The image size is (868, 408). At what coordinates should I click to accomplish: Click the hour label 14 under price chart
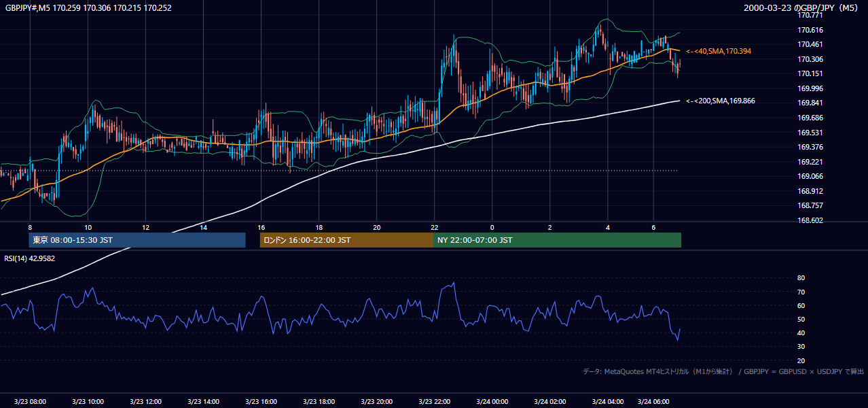[203, 227]
